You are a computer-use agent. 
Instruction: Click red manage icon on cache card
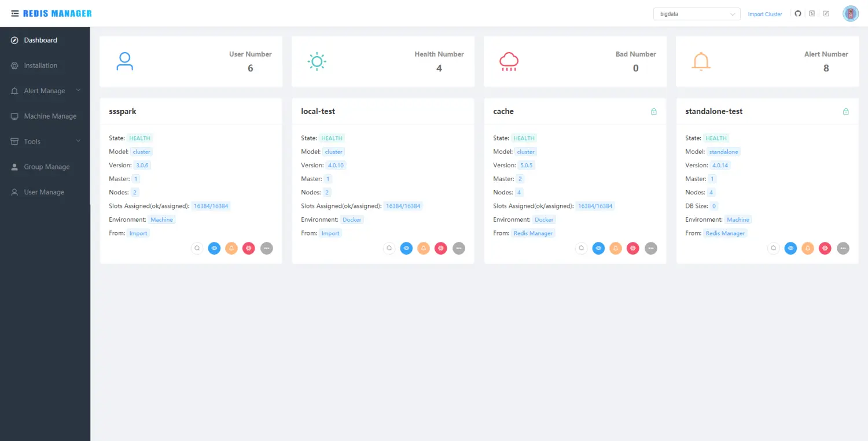pos(633,248)
